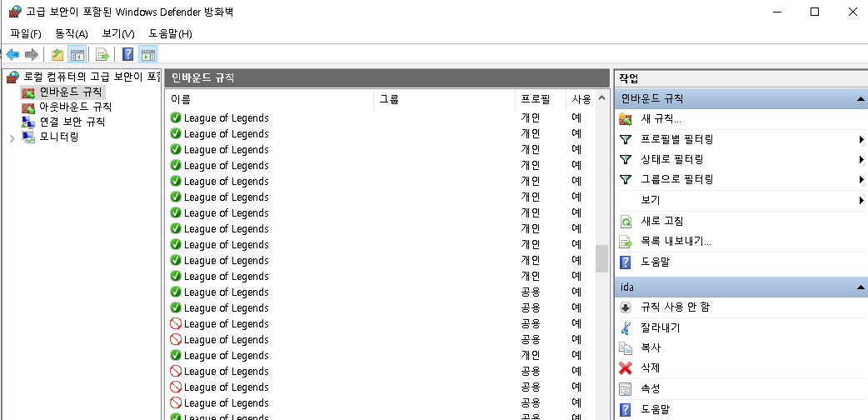Expand the 모니터링 tree node arrow
868x420 pixels.
(12, 137)
